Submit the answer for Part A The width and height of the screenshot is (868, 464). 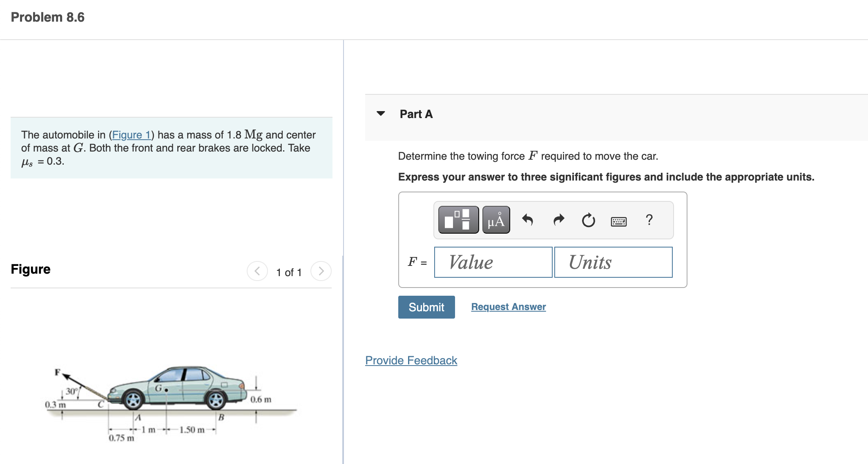click(x=426, y=307)
